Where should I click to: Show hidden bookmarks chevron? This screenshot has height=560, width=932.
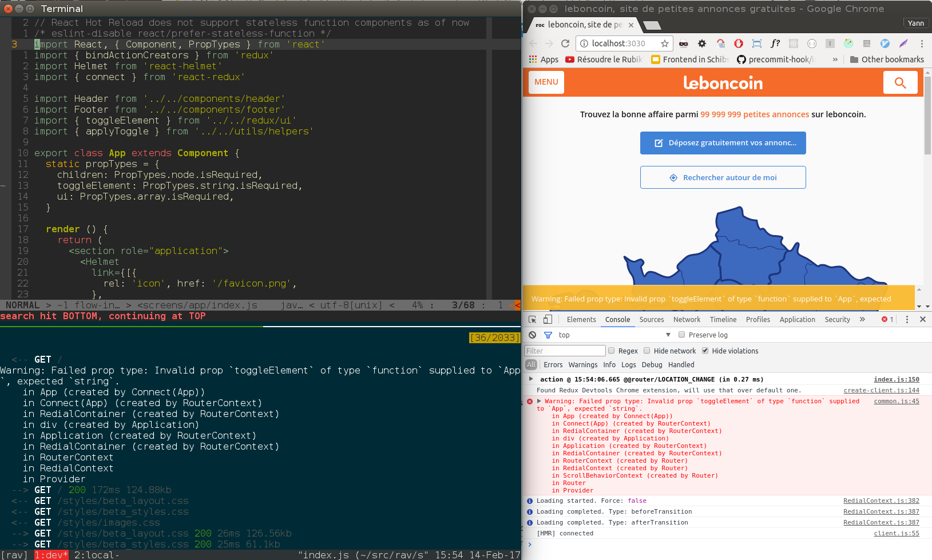click(x=835, y=59)
